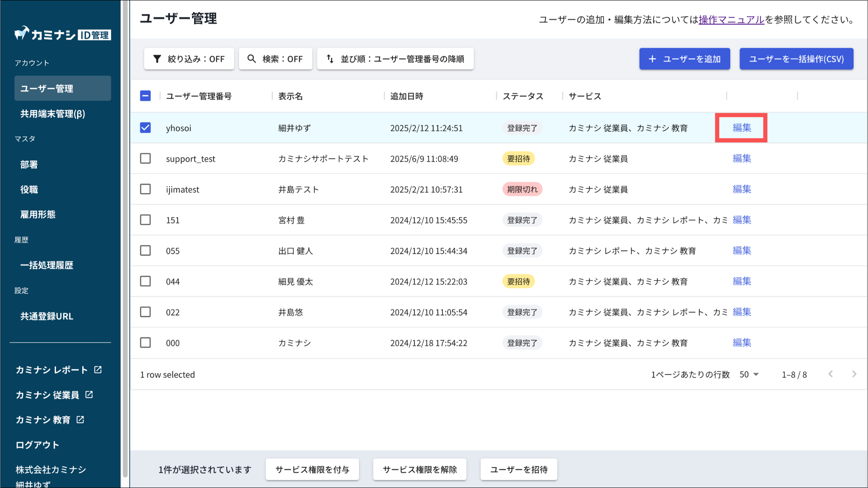Click the ステータス column header
The image size is (868, 488).
[523, 96]
